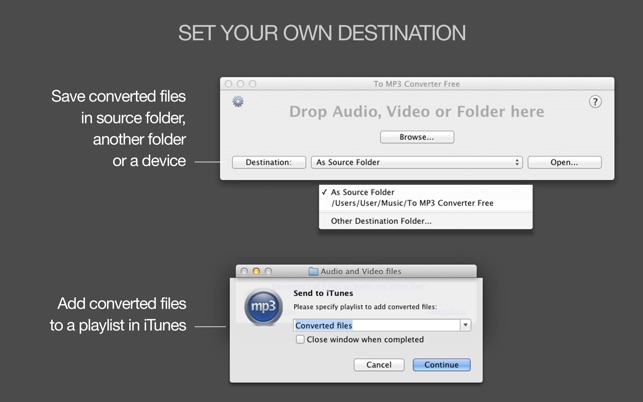The height and width of the screenshot is (402, 643).
Task: Click the blue mp3 app icon
Action: click(x=263, y=307)
